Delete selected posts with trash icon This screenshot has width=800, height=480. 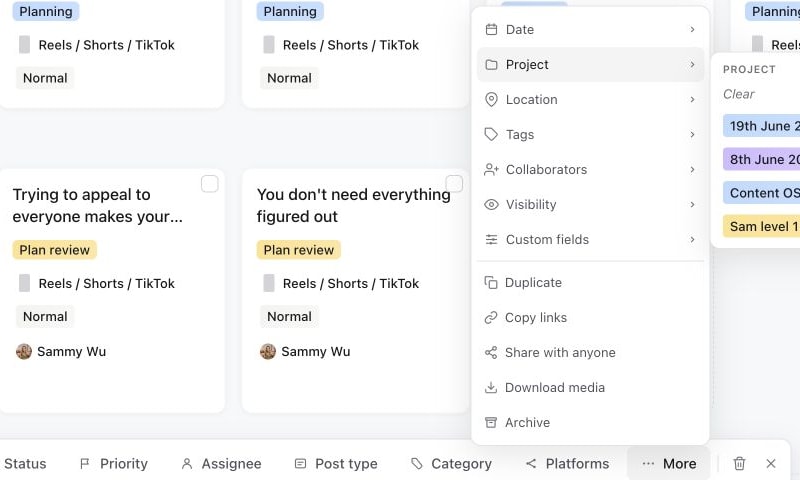(x=739, y=463)
